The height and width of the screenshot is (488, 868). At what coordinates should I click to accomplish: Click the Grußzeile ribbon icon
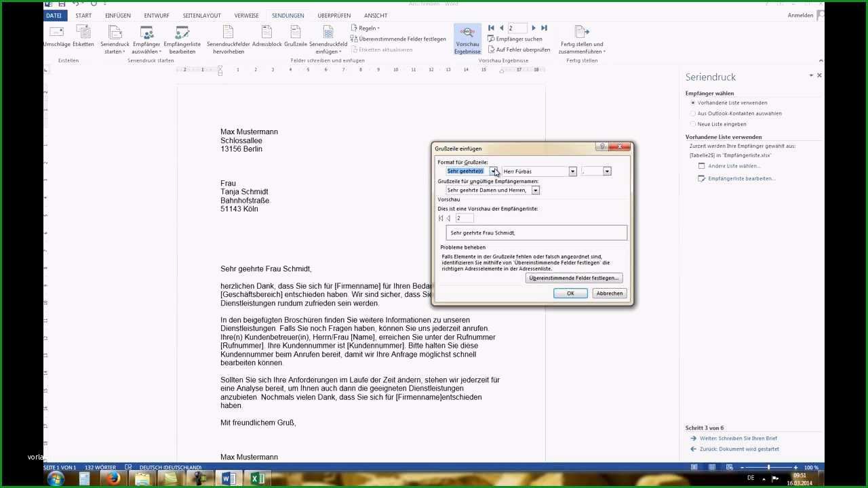coord(296,33)
